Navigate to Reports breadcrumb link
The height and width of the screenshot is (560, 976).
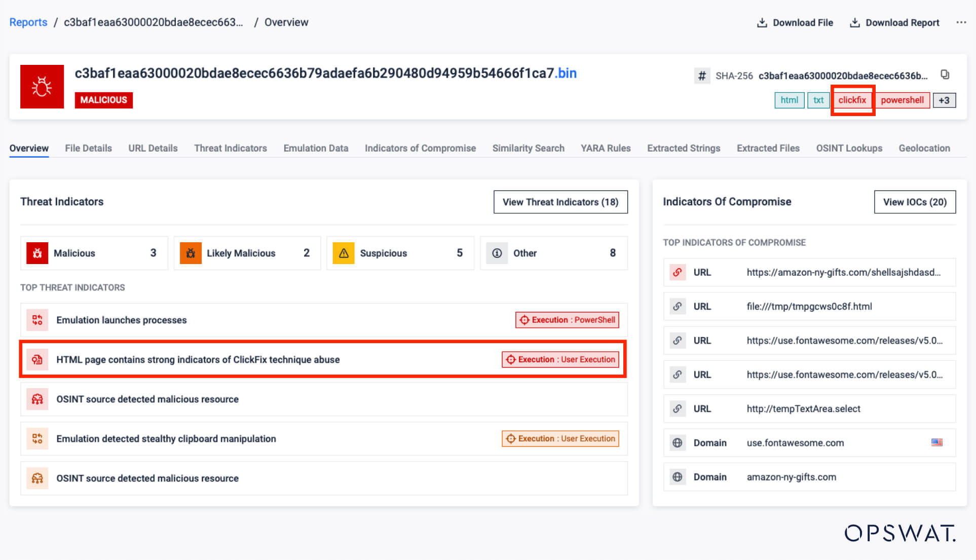[x=28, y=22]
